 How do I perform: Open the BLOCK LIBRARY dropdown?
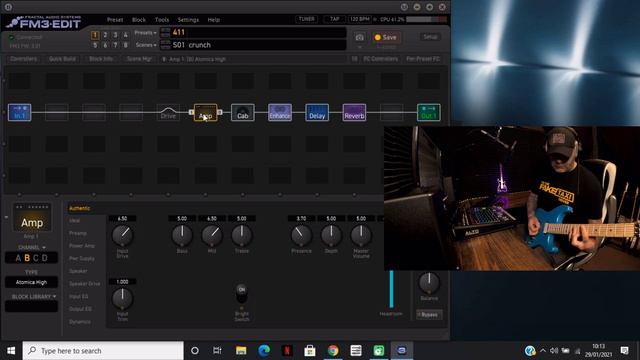click(x=34, y=297)
